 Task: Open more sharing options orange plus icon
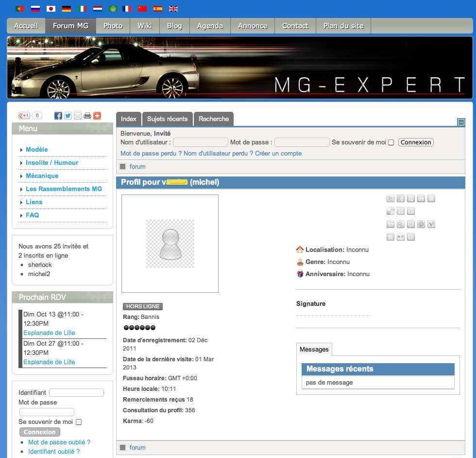coord(97,116)
